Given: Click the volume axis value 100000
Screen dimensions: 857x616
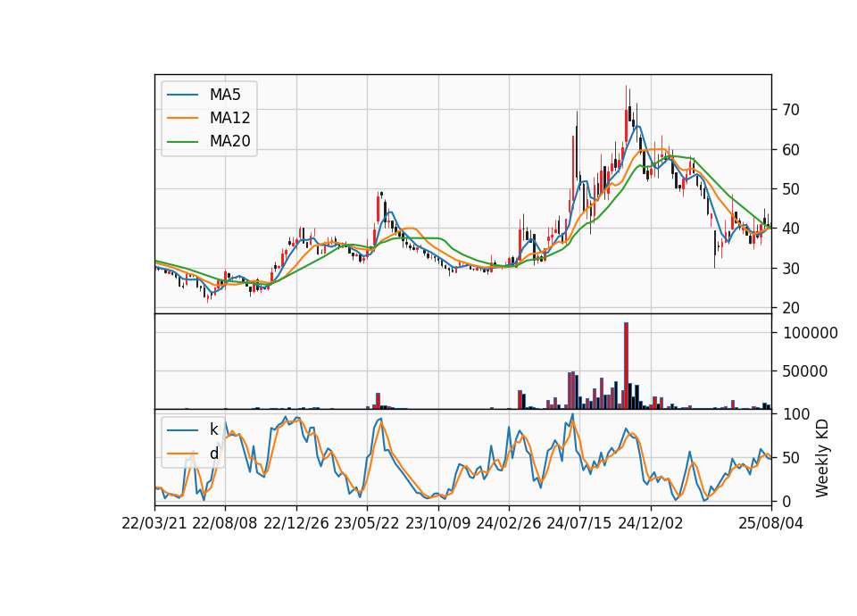Looking at the screenshot, I should point(810,333).
